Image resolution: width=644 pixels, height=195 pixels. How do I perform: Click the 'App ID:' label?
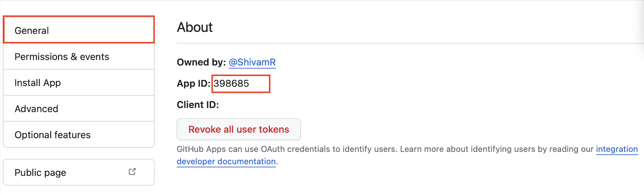[x=193, y=84]
